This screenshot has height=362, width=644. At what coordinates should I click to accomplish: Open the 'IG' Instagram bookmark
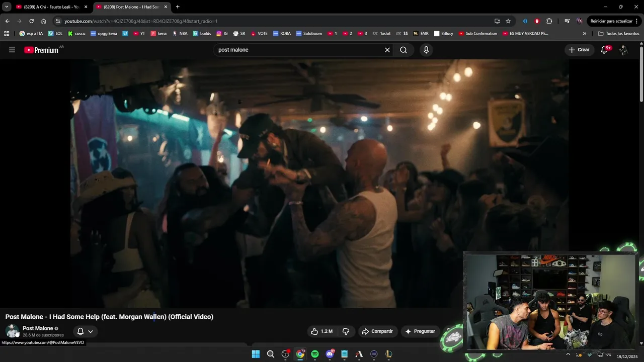(222, 34)
